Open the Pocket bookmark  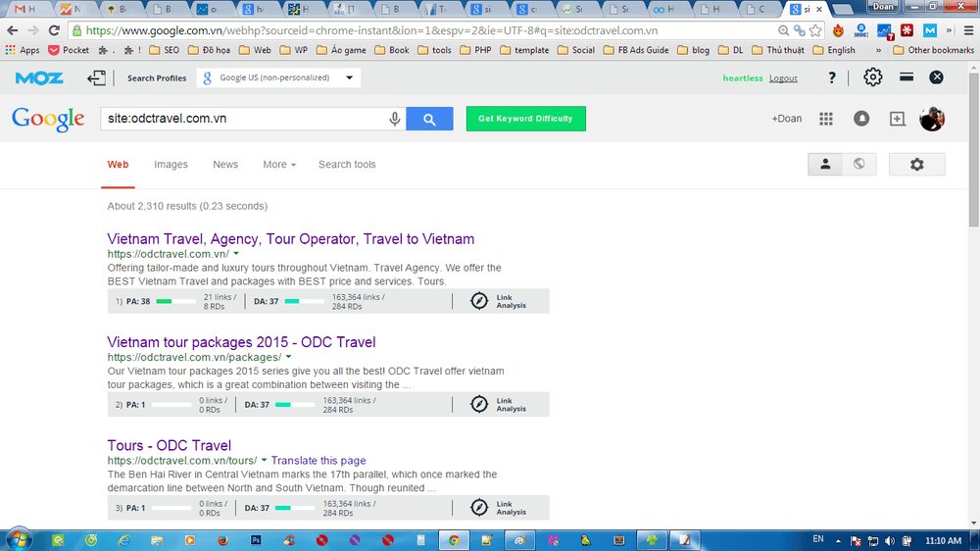pyautogui.click(x=69, y=50)
